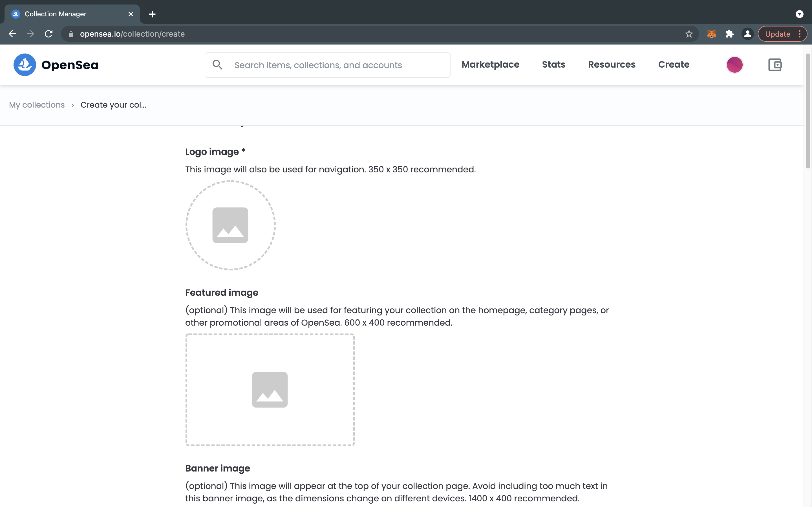Expand the tab search dropdown arrow

(x=799, y=14)
